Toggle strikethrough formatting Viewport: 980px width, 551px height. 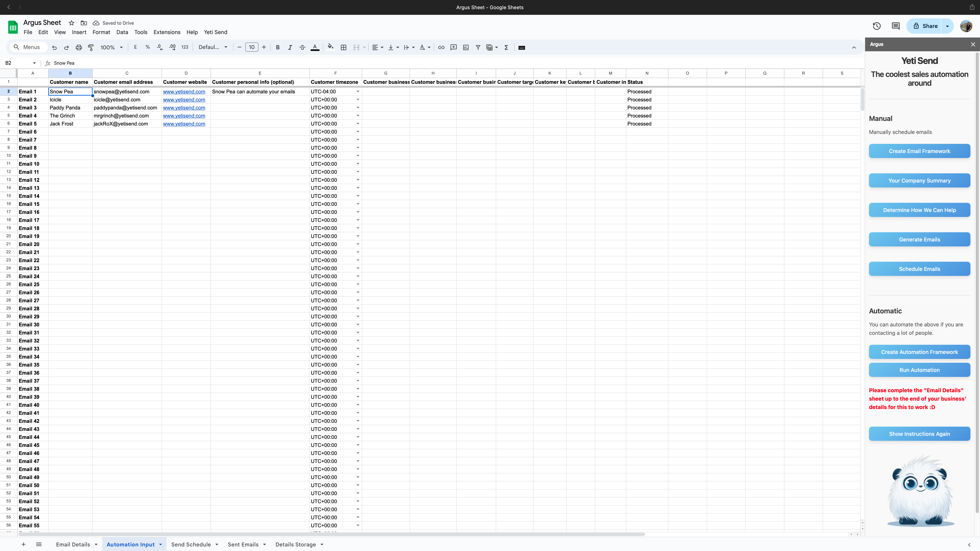[x=302, y=47]
